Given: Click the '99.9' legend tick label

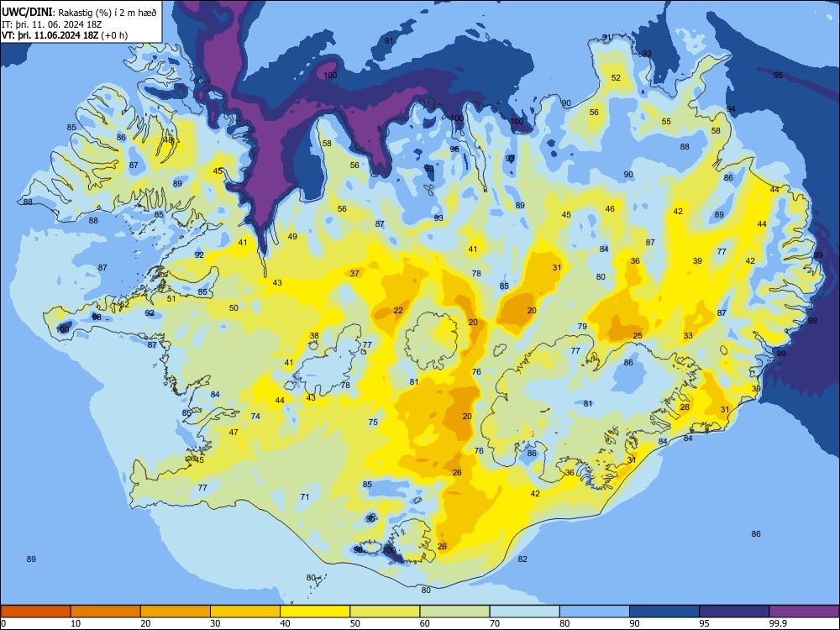Looking at the screenshot, I should tap(778, 623).
